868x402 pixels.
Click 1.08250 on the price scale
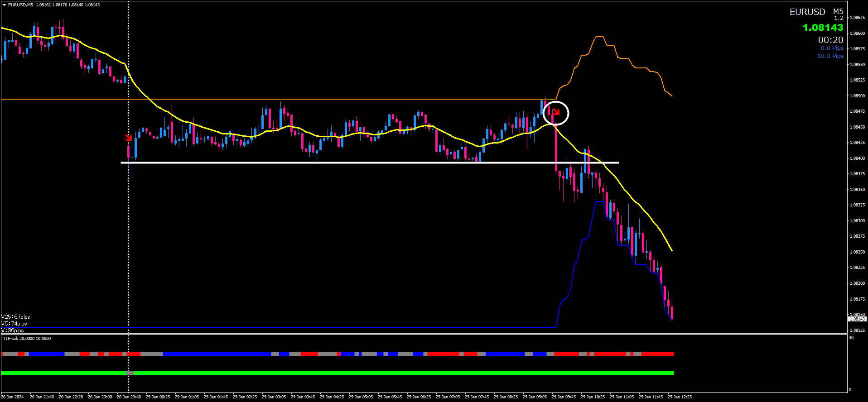pyautogui.click(x=857, y=252)
